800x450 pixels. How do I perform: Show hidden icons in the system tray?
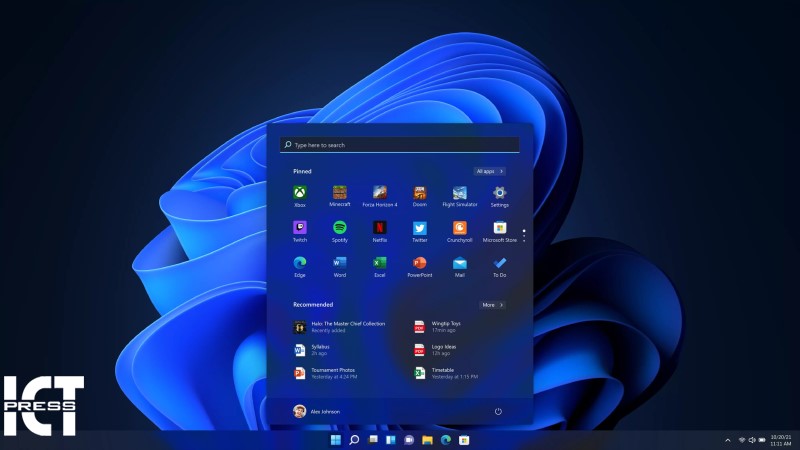click(x=727, y=440)
